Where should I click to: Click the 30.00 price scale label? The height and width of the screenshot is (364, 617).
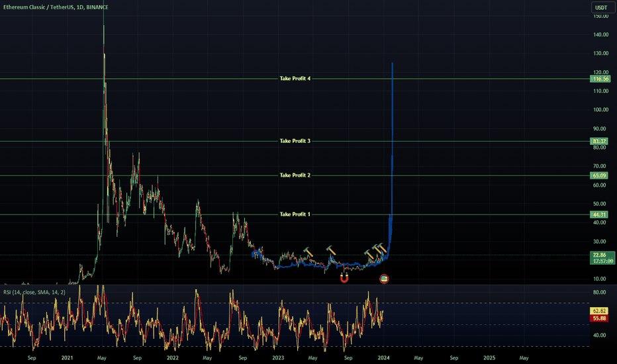point(600,242)
